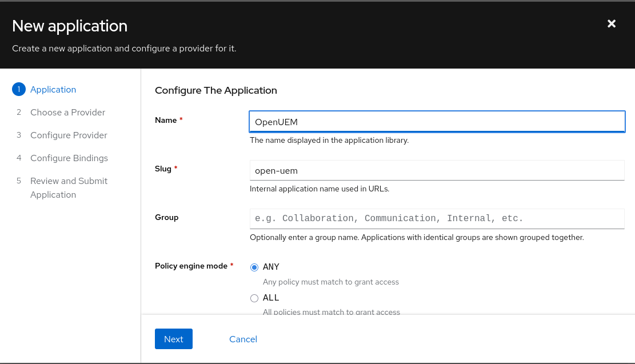Click the Next button
635x364 pixels.
(x=173, y=339)
